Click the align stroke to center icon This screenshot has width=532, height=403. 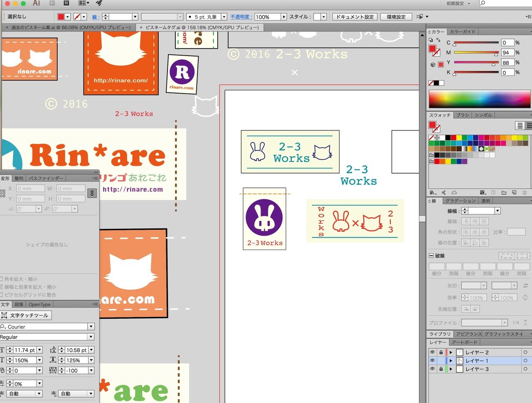(x=466, y=242)
